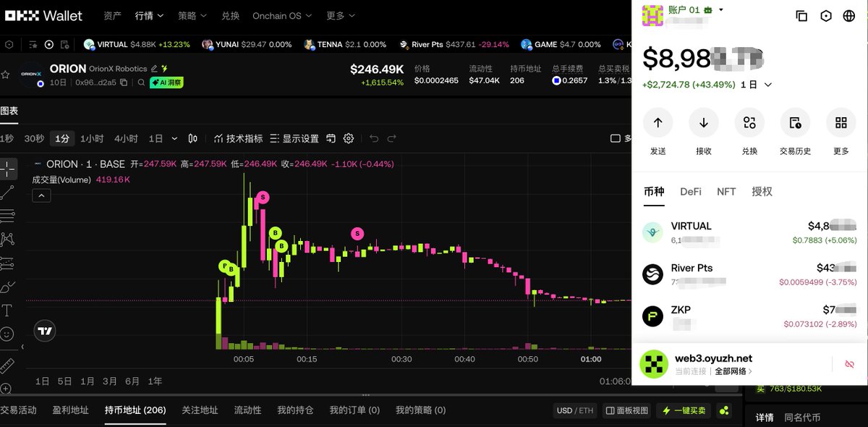Select the trend line drawing tool
The image size is (868, 427).
[x=8, y=192]
